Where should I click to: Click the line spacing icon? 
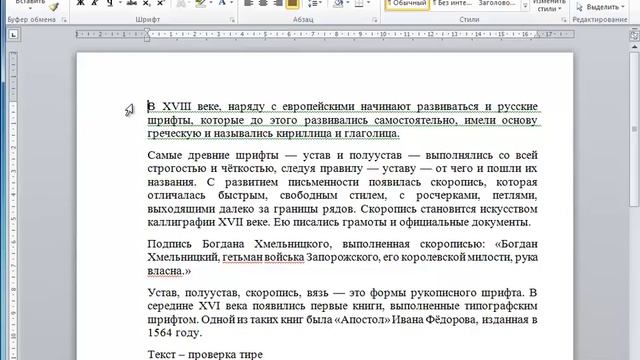click(313, 3)
